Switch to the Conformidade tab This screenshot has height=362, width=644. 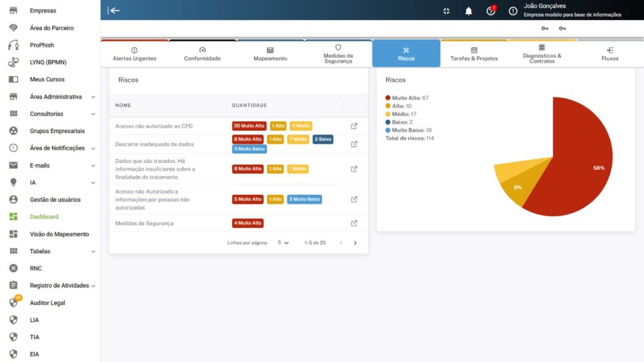click(202, 54)
